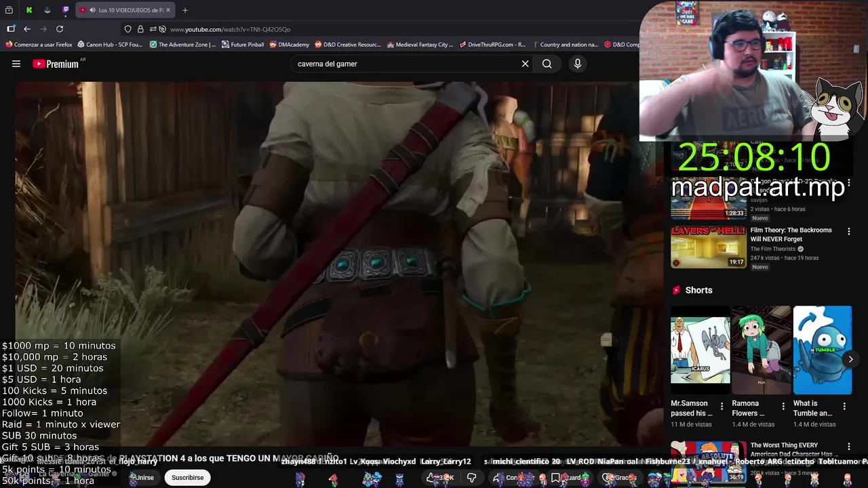Open the Firefox tab list icon
The height and width of the screenshot is (488, 868).
pos(9,10)
